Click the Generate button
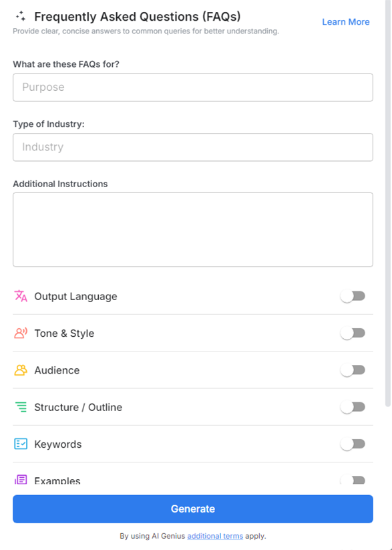The width and height of the screenshot is (392, 550). click(x=192, y=509)
